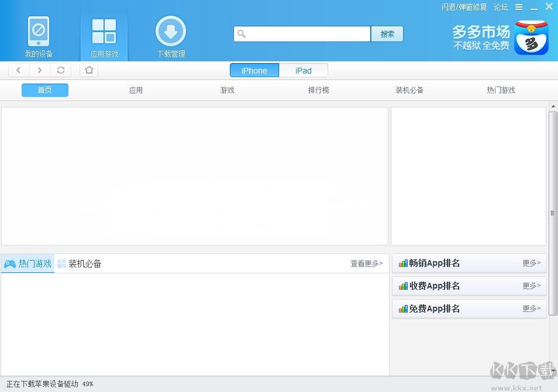Open the hamburger menu near window controls
Image resolution: width=558 pixels, height=392 pixels.
[519, 6]
